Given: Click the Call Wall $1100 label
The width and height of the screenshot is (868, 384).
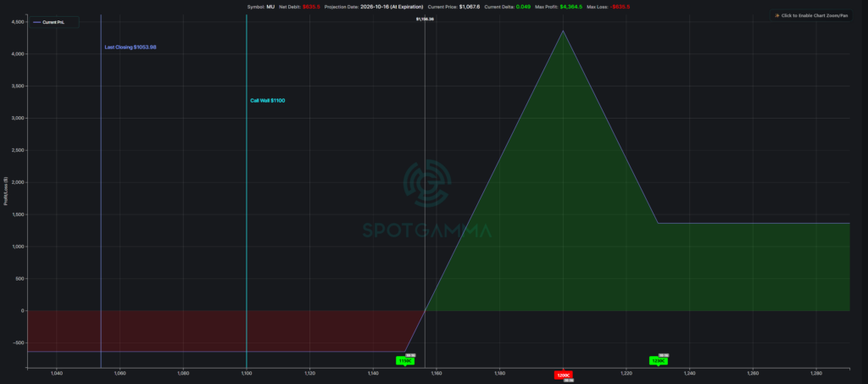Looking at the screenshot, I should tap(268, 101).
